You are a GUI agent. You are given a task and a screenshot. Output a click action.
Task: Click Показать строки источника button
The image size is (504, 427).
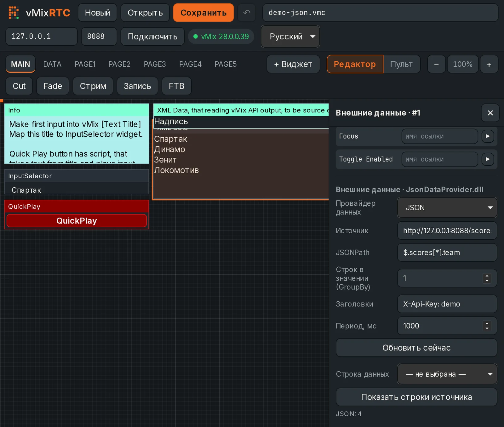pos(416,397)
